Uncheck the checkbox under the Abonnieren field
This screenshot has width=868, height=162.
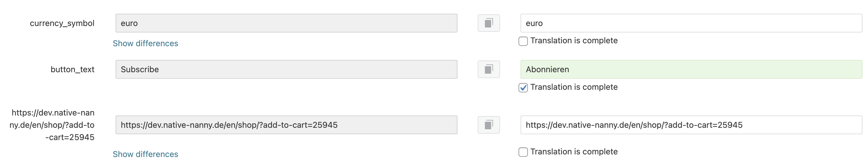pos(523,88)
